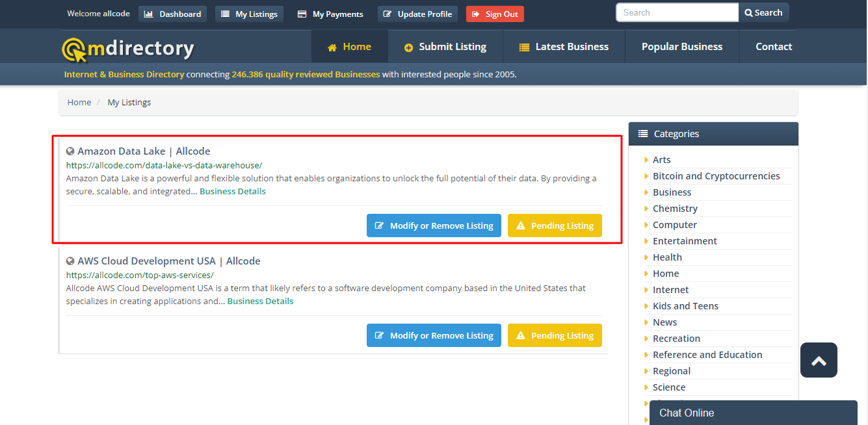The image size is (868, 425).
Task: Open Reference and Education category
Action: [707, 355]
